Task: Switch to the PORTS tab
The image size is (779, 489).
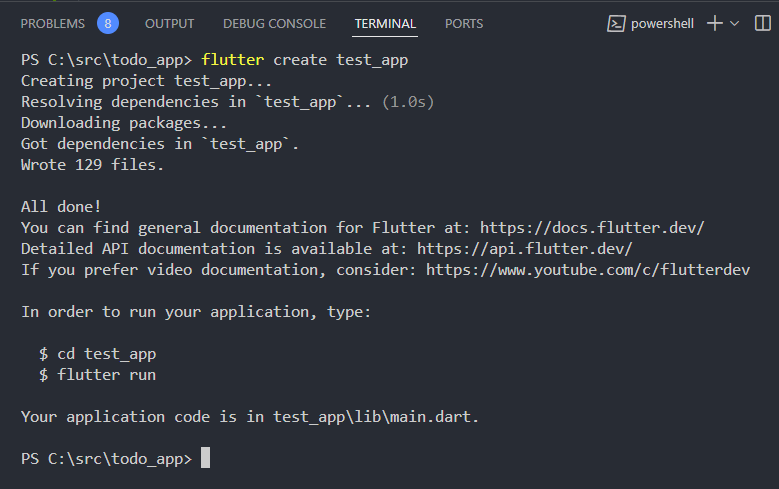Action: [464, 23]
